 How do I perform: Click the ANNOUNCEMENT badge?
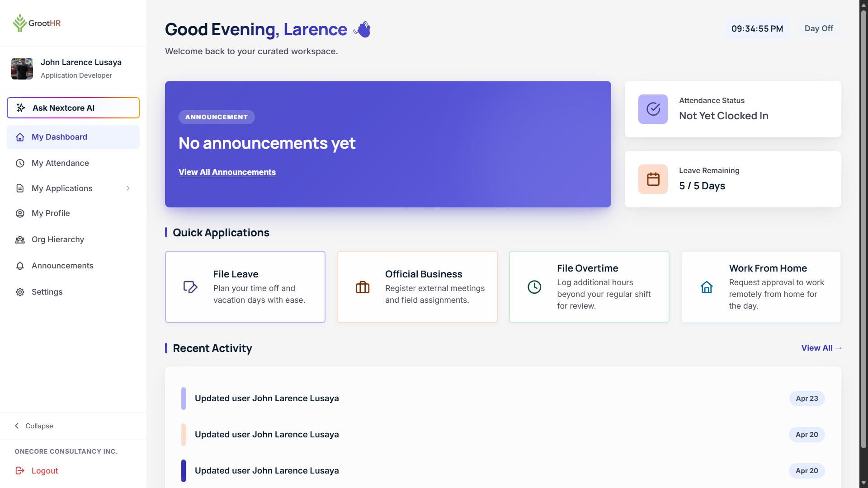(x=217, y=117)
